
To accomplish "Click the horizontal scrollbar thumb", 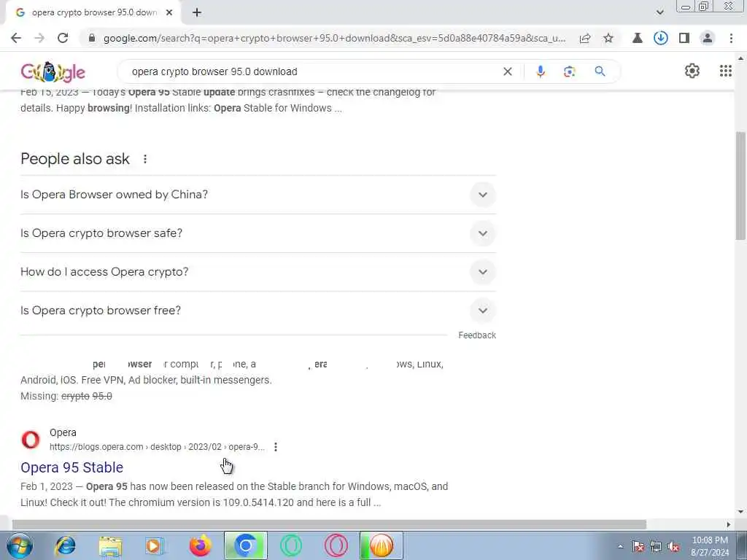I will tap(329, 524).
